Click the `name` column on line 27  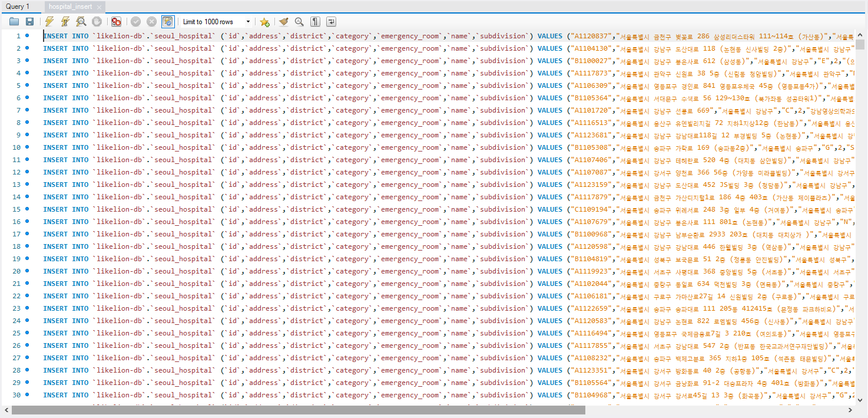click(x=459, y=358)
